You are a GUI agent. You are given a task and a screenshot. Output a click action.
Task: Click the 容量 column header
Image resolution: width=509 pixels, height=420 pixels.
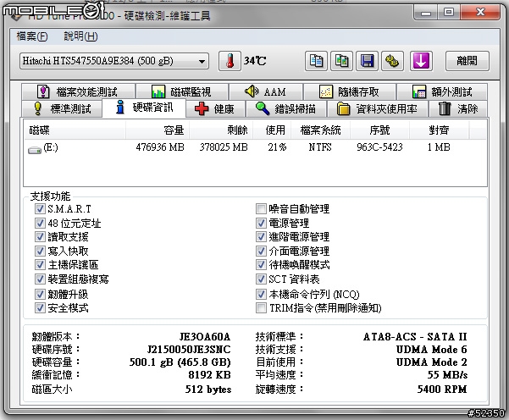[158, 130]
